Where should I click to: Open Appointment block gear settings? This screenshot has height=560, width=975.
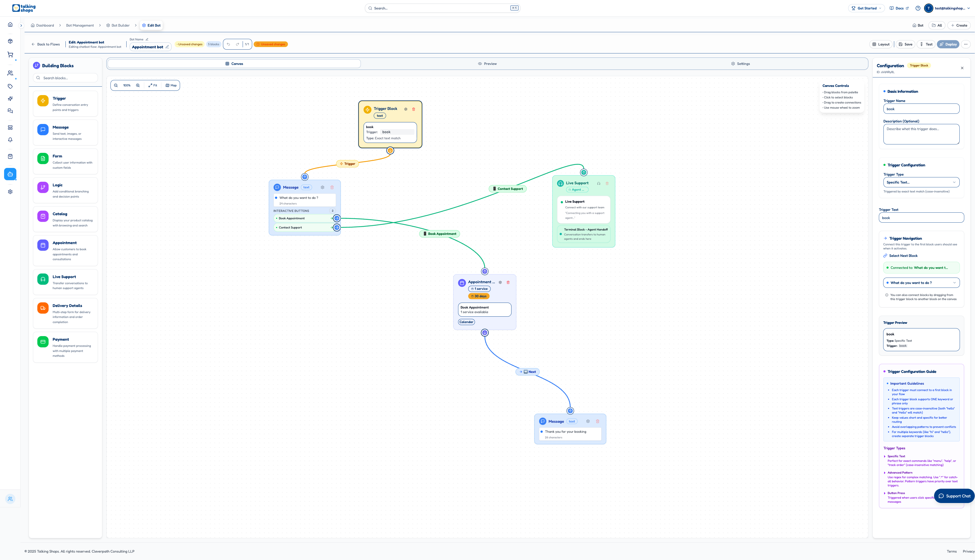500,282
